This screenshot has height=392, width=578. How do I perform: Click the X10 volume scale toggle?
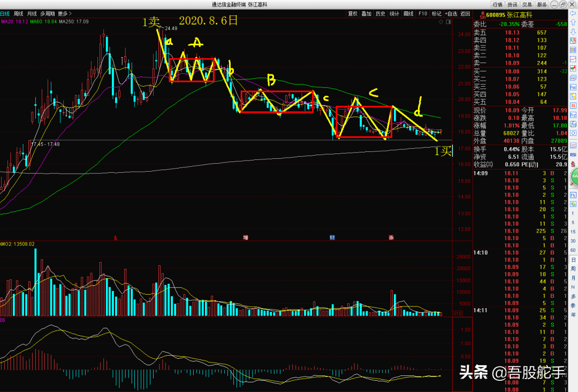click(458, 314)
